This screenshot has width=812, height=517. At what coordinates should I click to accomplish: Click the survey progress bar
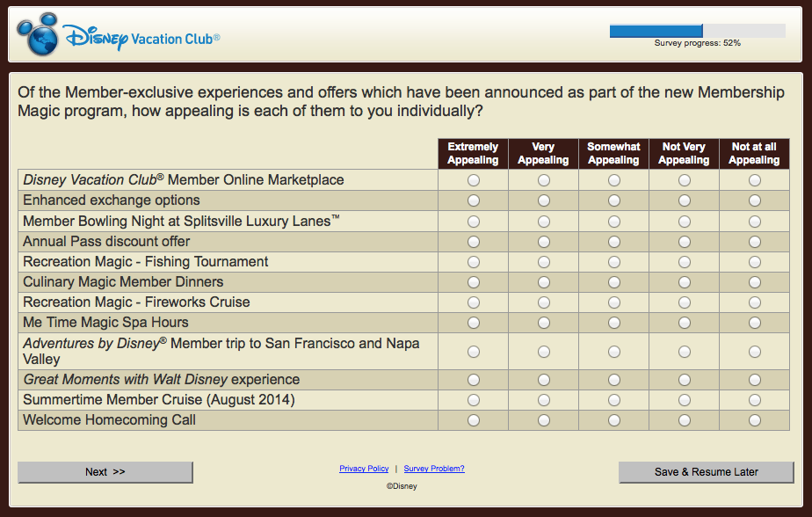coord(697,31)
